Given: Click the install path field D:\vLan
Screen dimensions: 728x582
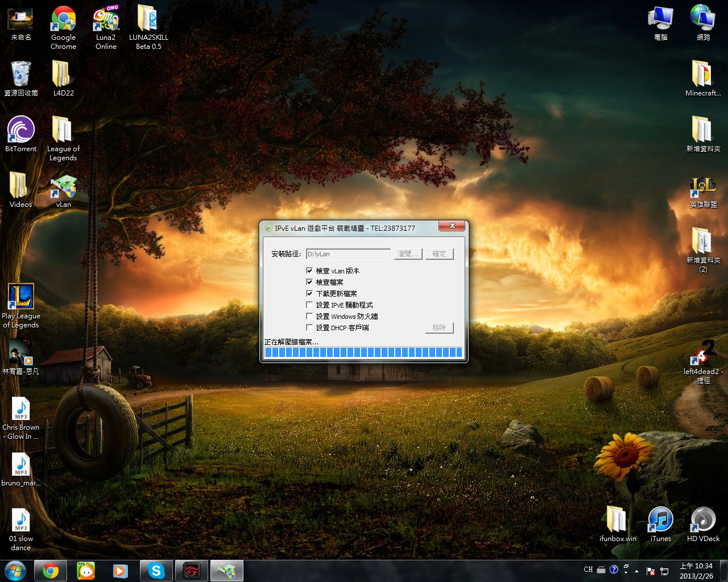Looking at the screenshot, I should pos(348,254).
